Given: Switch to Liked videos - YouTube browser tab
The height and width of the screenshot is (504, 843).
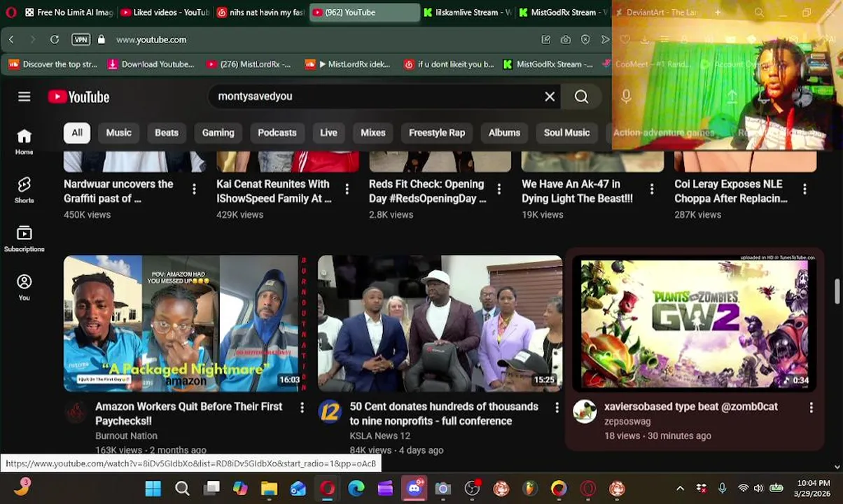Looking at the screenshot, I should point(165,13).
